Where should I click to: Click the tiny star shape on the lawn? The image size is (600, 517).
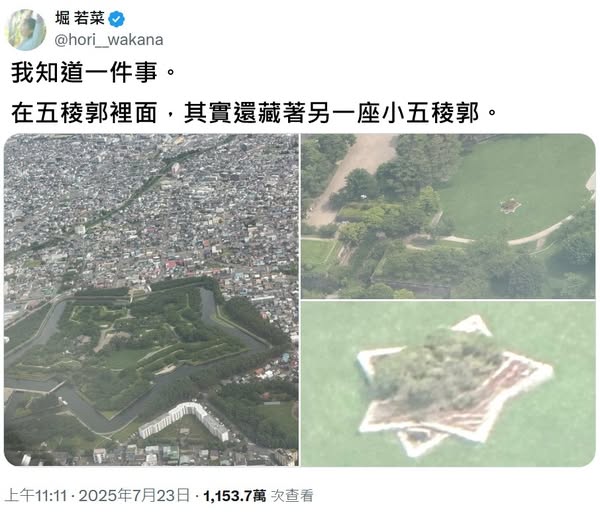tap(510, 205)
